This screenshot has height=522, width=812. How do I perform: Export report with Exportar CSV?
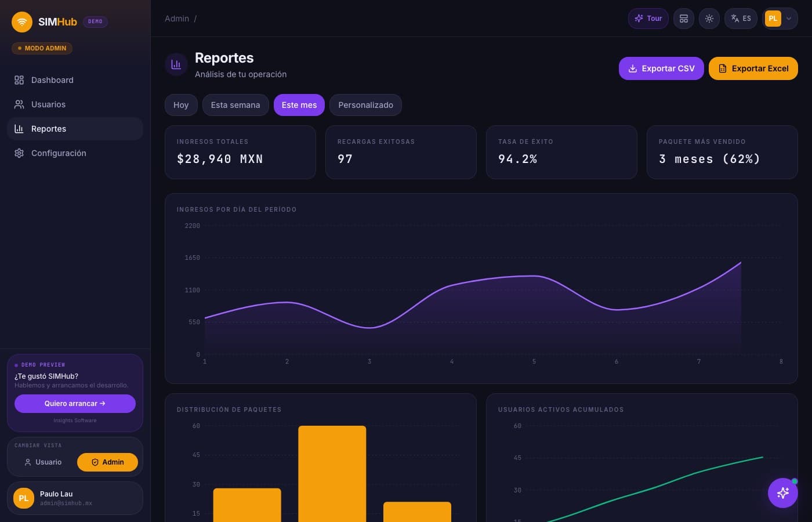[x=661, y=68]
